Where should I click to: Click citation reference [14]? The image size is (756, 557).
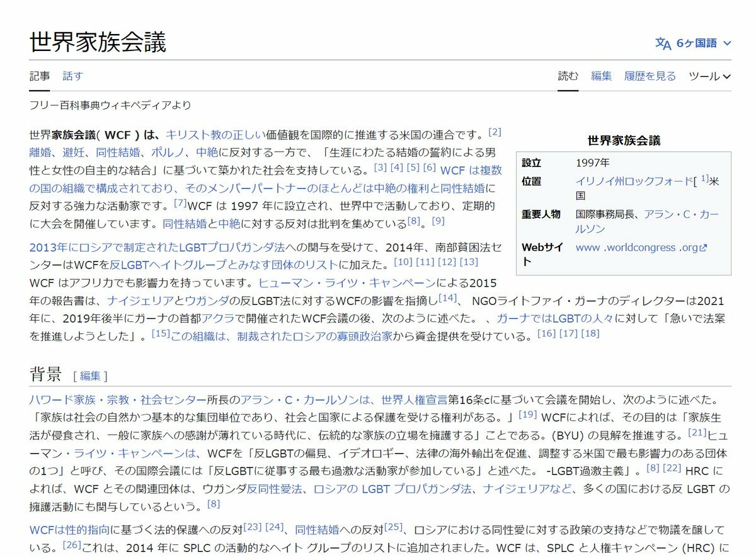(447, 297)
